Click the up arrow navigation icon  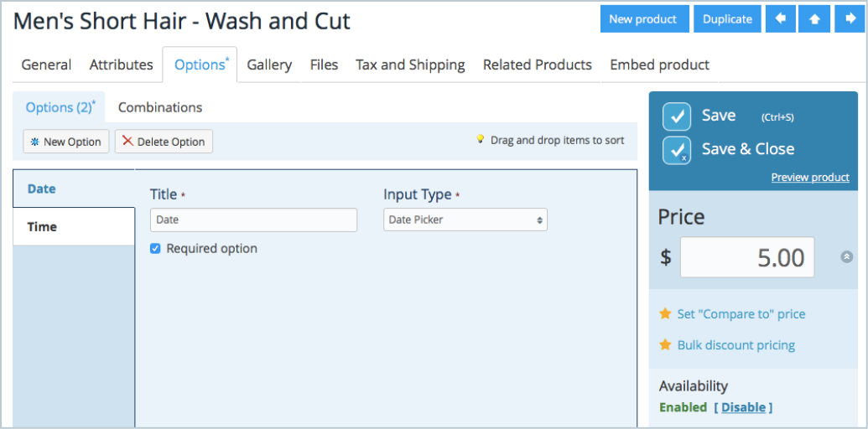(x=814, y=18)
